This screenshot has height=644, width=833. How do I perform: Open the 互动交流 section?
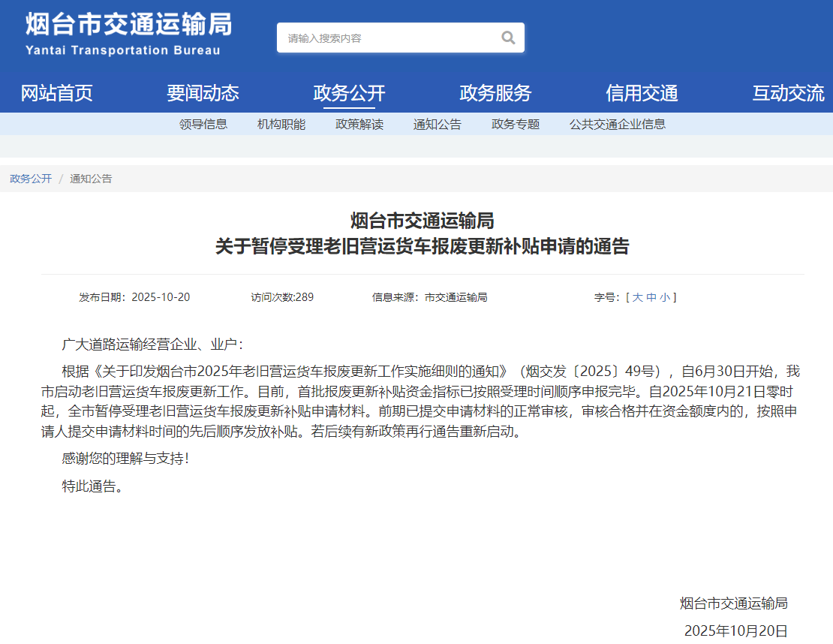787,92
